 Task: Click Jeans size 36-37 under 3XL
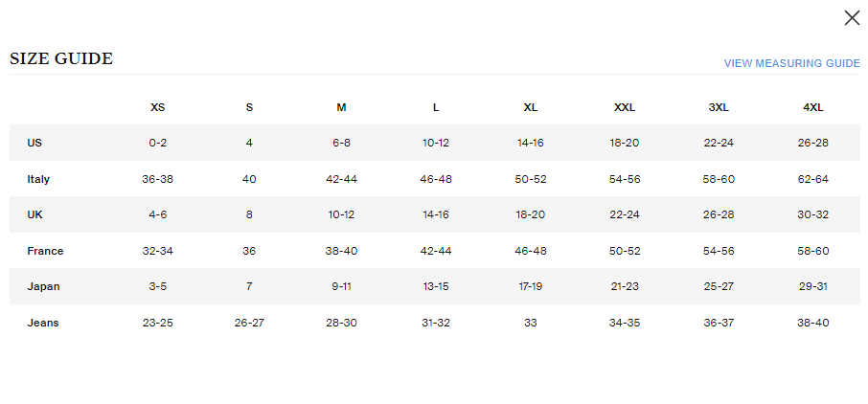[719, 323]
